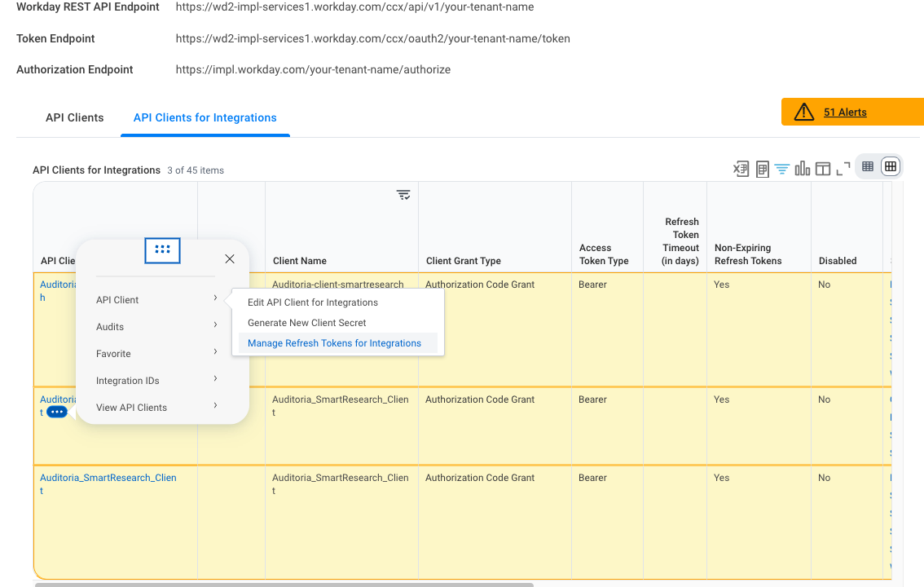Image resolution: width=924 pixels, height=587 pixels.
Task: Click the horizontal scrollbar below the table
Action: 284,585
